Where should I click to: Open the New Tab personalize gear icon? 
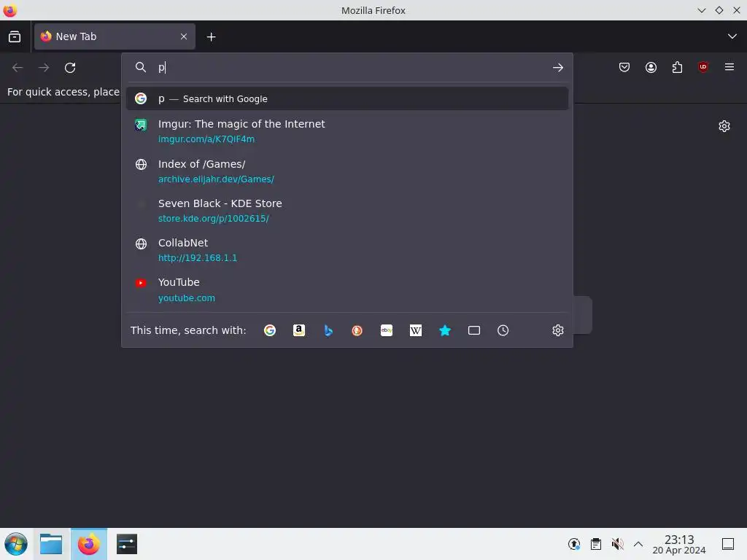point(724,126)
